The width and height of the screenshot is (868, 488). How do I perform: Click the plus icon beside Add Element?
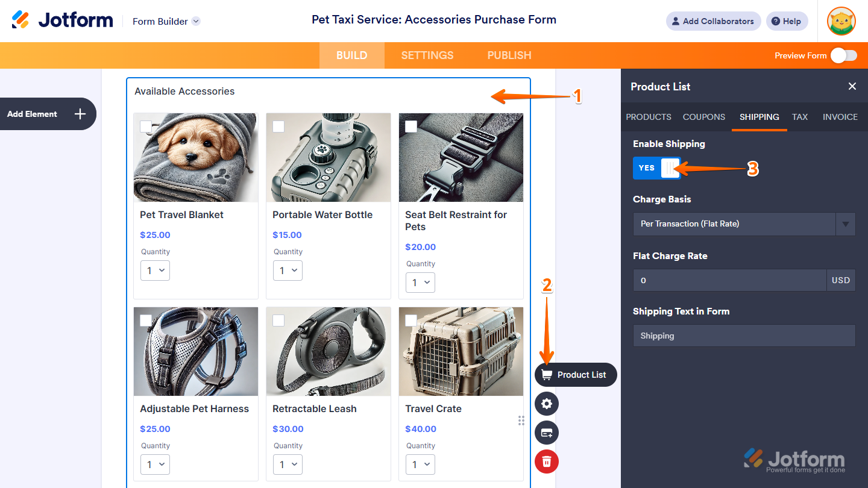[80, 114]
